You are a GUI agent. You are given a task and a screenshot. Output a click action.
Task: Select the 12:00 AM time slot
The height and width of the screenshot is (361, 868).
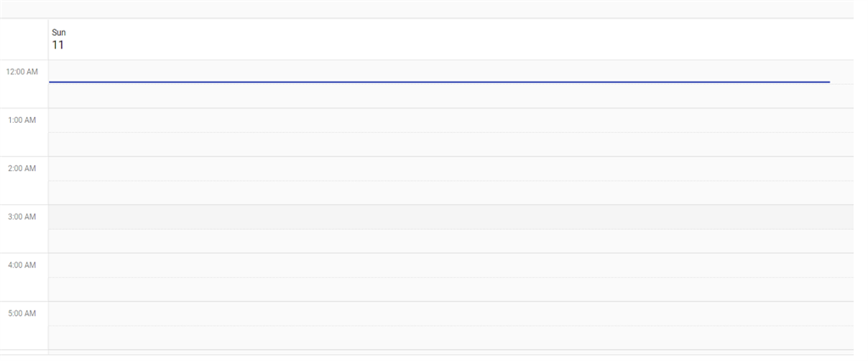point(449,70)
